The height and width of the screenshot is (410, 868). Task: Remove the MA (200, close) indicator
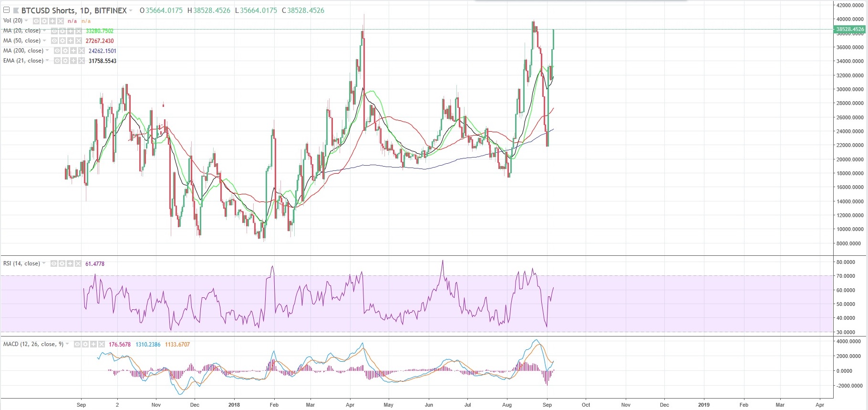[82, 51]
